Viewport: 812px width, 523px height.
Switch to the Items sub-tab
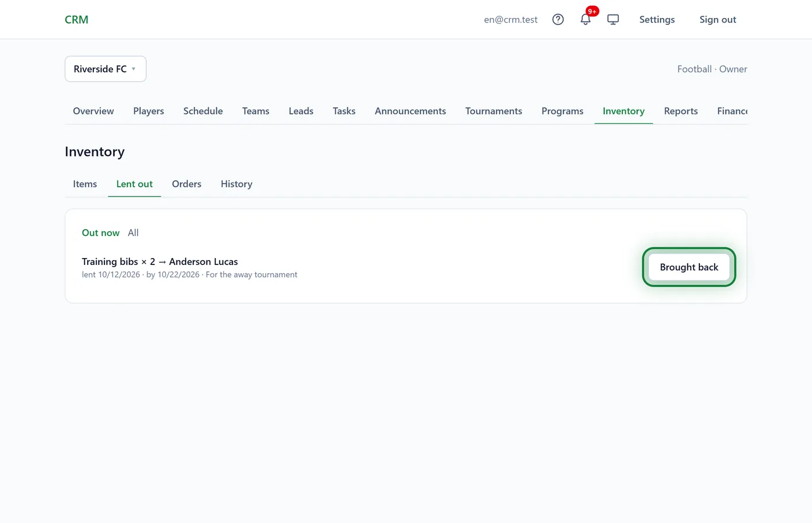(85, 184)
